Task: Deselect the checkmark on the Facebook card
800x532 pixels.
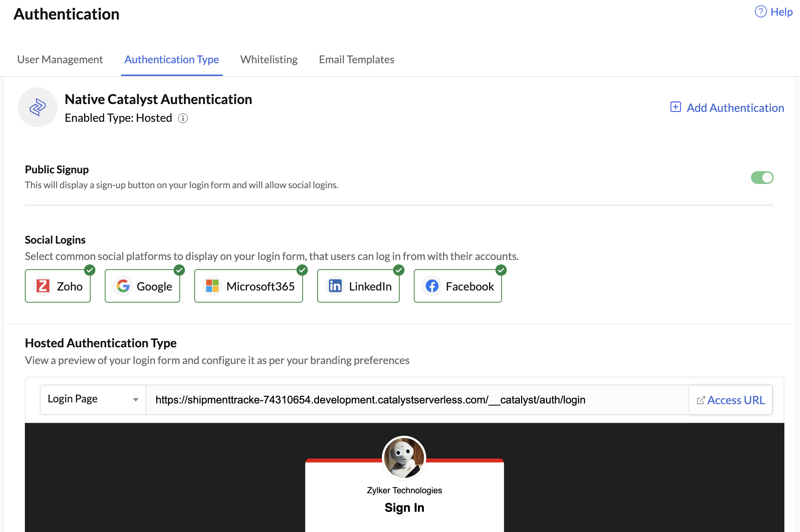Action: 501,270
